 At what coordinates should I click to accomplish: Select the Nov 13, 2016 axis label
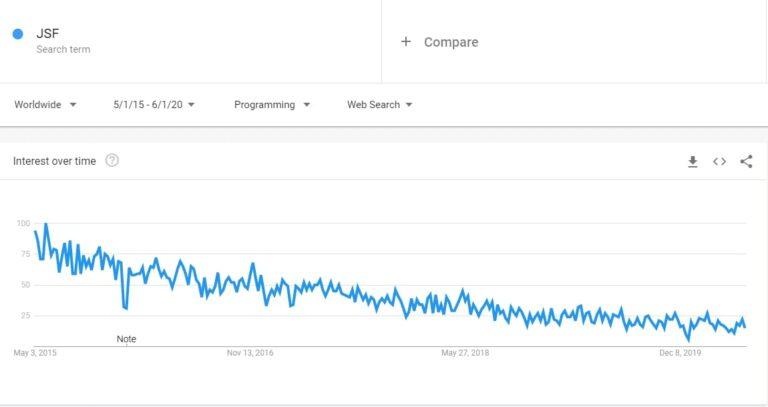point(250,353)
